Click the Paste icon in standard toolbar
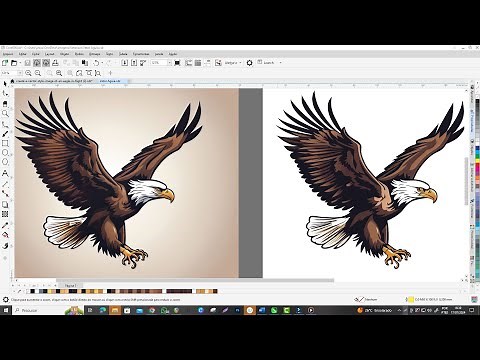The width and height of the screenshot is (480, 360). pos(85,63)
